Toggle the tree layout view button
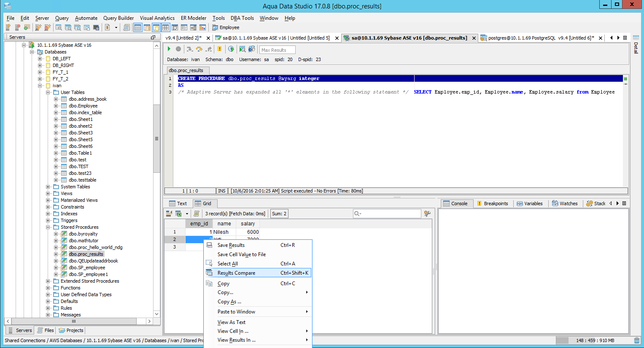 [194, 27]
